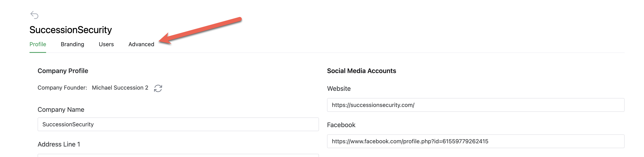Viewport: 644px width, 157px height.
Task: Select the Advanced tab
Action: [141, 44]
